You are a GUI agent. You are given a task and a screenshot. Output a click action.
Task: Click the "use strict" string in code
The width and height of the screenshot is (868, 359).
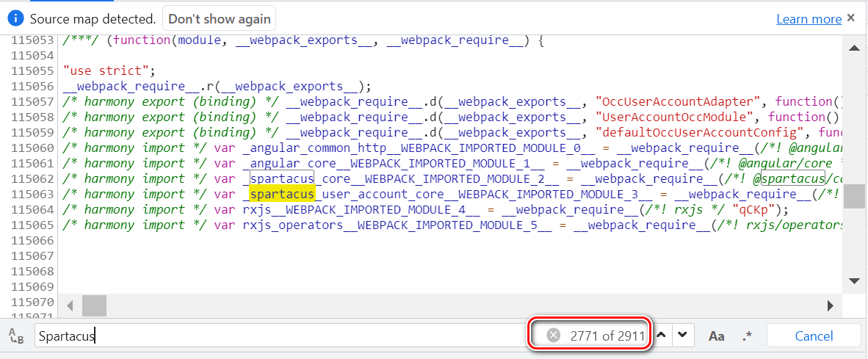(x=106, y=70)
